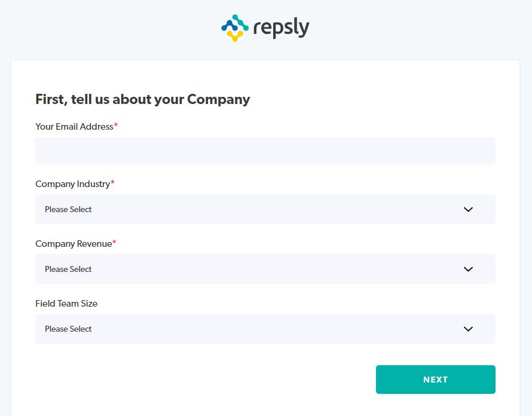Focus the Your Email Address input field
The height and width of the screenshot is (416, 532).
pyautogui.click(x=265, y=151)
